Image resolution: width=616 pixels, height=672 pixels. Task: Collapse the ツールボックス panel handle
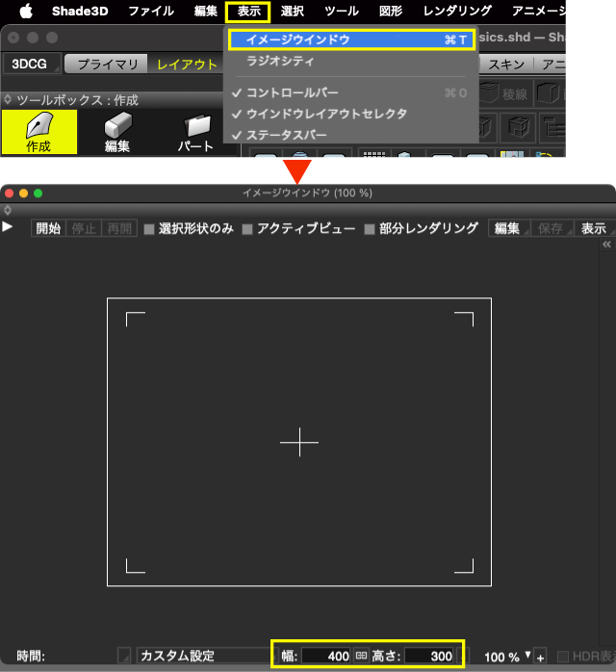click(x=8, y=100)
